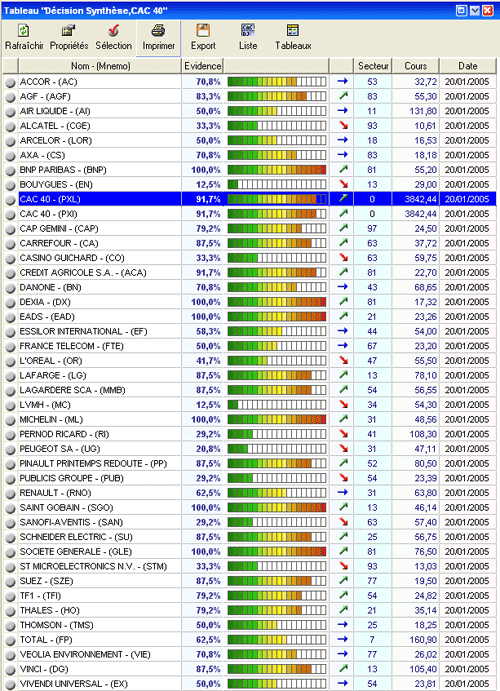
Task: Select the PINAULT PRINTEMPS REDOUTE row
Action: click(250, 464)
